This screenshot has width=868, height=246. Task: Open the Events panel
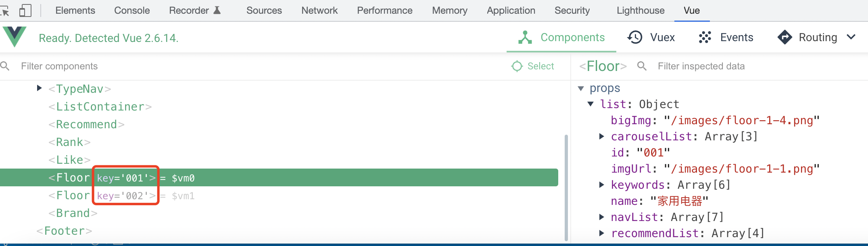coord(726,38)
